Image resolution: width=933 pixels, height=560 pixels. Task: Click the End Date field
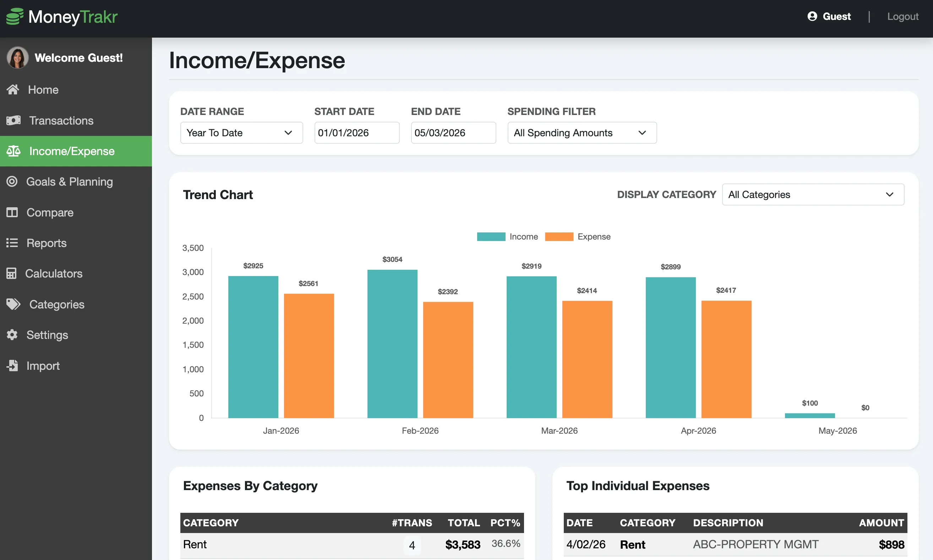point(453,133)
